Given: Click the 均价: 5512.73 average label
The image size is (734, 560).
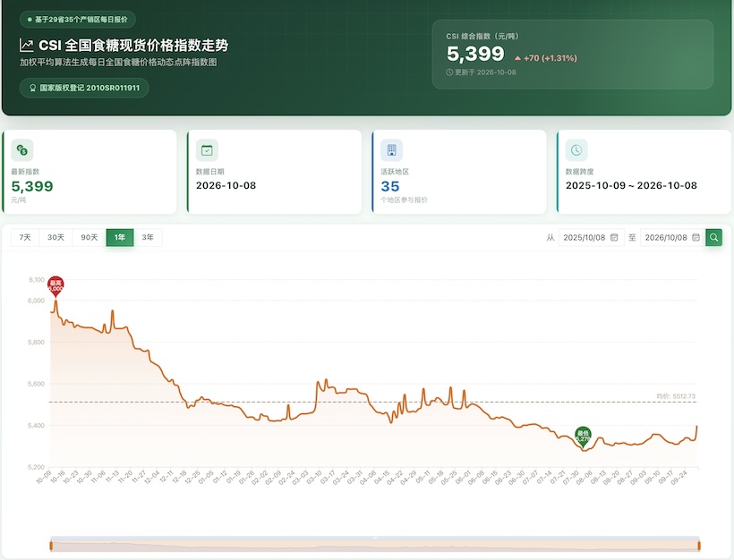Looking at the screenshot, I should tap(676, 396).
